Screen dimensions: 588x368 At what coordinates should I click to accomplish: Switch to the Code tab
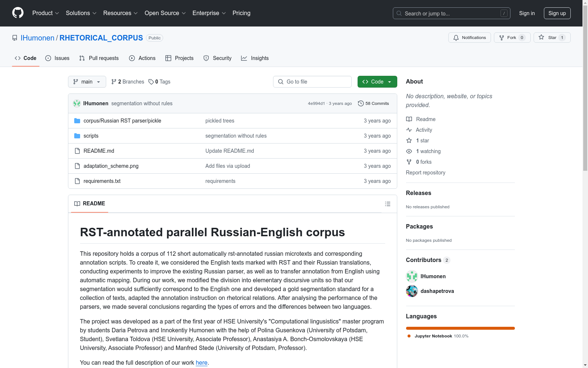[x=25, y=58]
